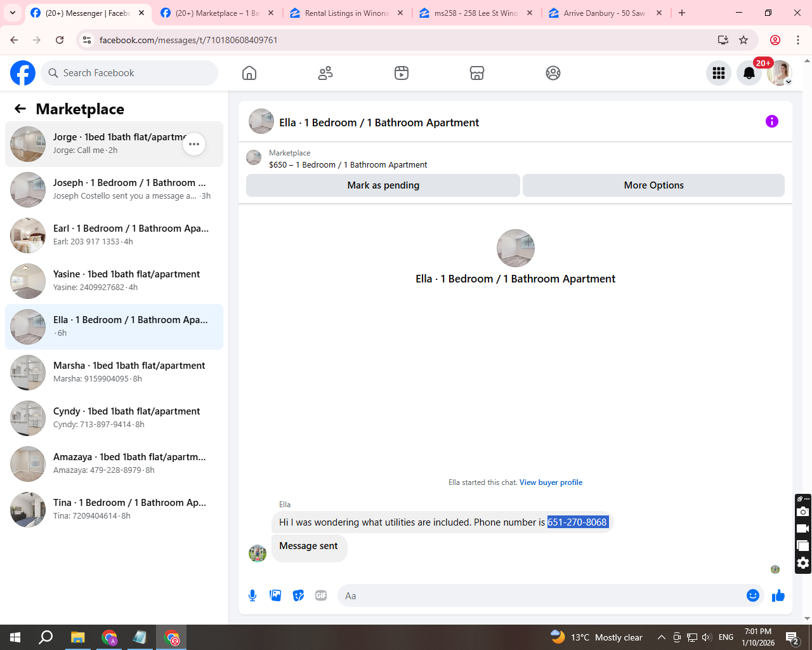812x650 pixels.
Task: Open the three-dot options on Jorge chat
Action: pos(194,144)
